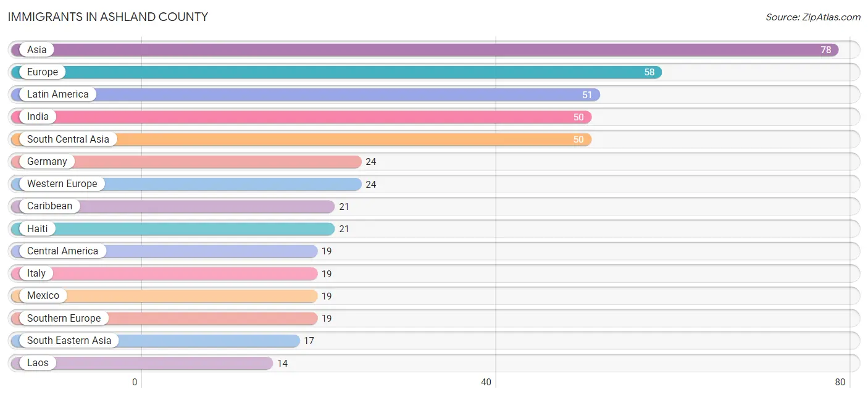Click the Italy bar label

[x=36, y=273]
